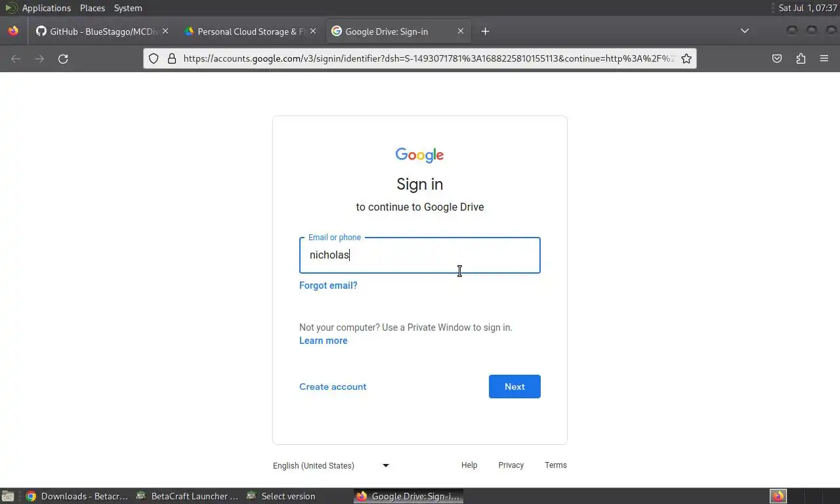Open the Privacy footer link
Screen dimensions: 840x504
511,465
